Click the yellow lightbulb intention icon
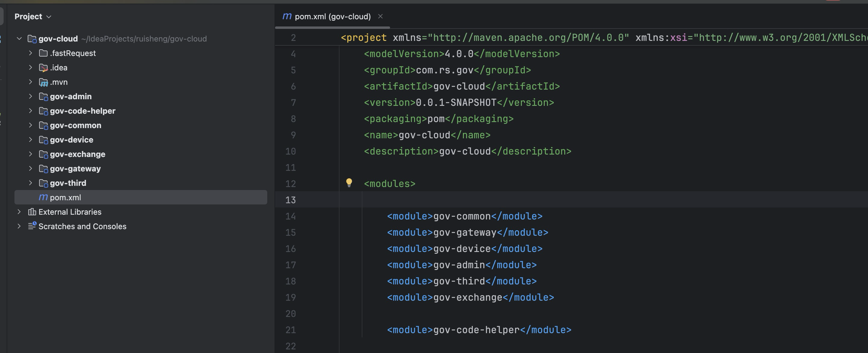This screenshot has height=353, width=868. click(x=349, y=183)
